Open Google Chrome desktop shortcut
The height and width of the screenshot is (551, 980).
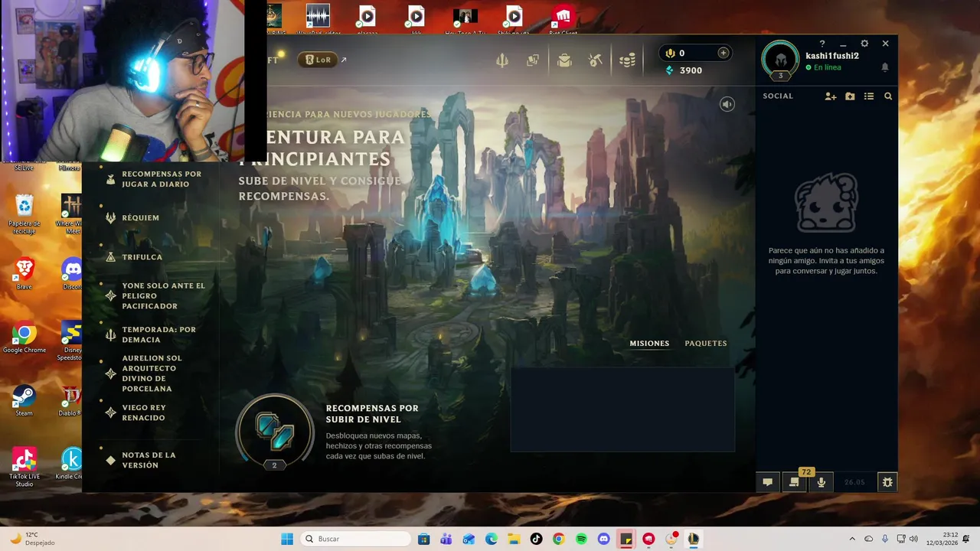click(24, 338)
